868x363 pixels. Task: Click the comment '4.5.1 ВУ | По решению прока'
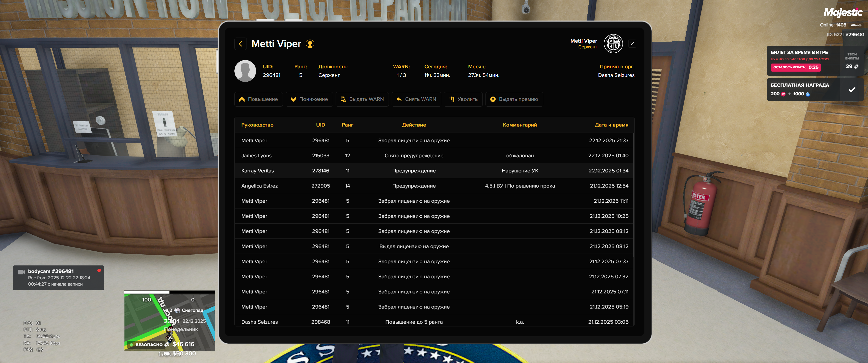(520, 186)
